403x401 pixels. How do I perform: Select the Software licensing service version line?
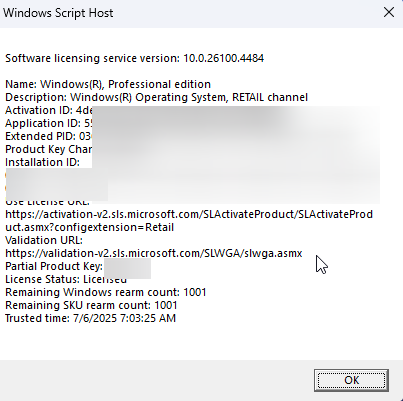pyautogui.click(x=135, y=58)
